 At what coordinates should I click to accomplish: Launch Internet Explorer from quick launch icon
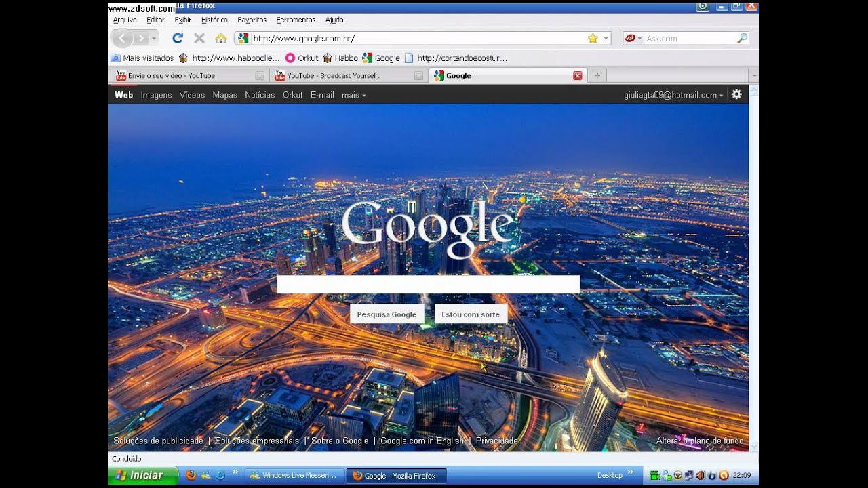click(220, 475)
